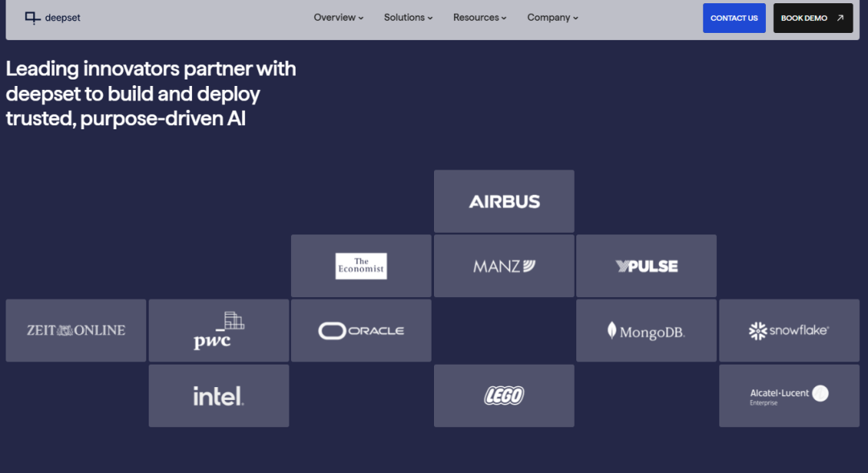Open The Economist logo tile

(x=361, y=266)
